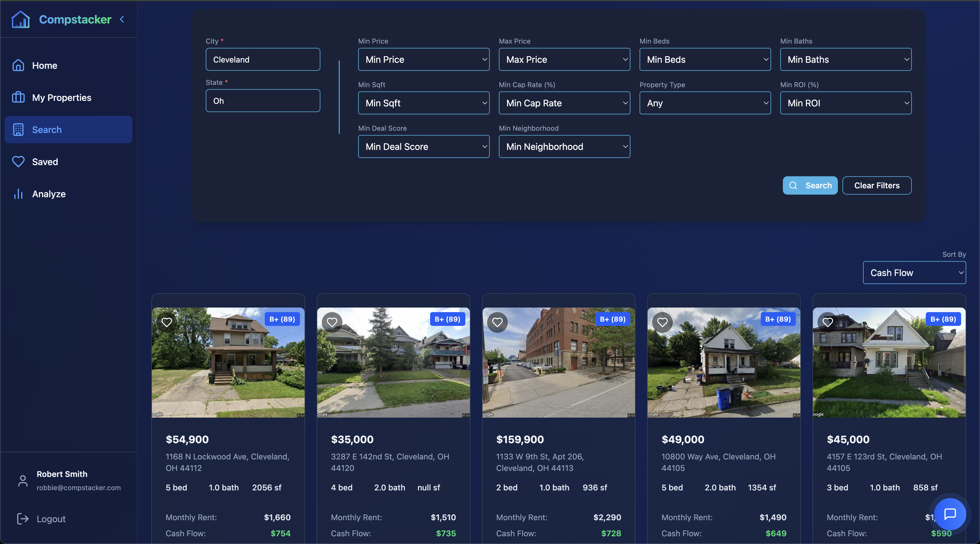Go to the Saved section
This screenshot has width=980, height=544.
click(x=45, y=162)
